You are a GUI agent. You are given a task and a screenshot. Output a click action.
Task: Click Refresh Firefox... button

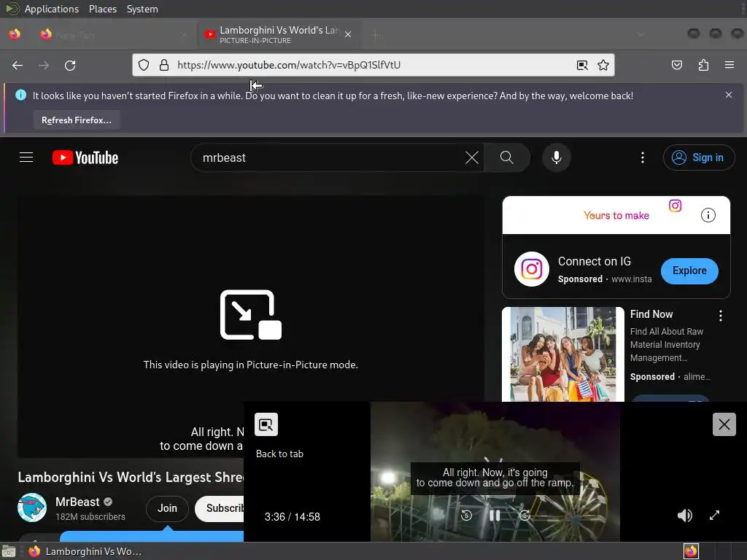click(76, 120)
